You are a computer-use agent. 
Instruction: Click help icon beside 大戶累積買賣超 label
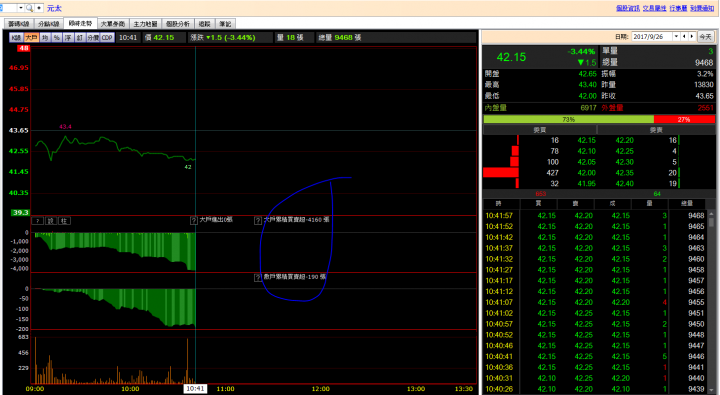point(258,220)
